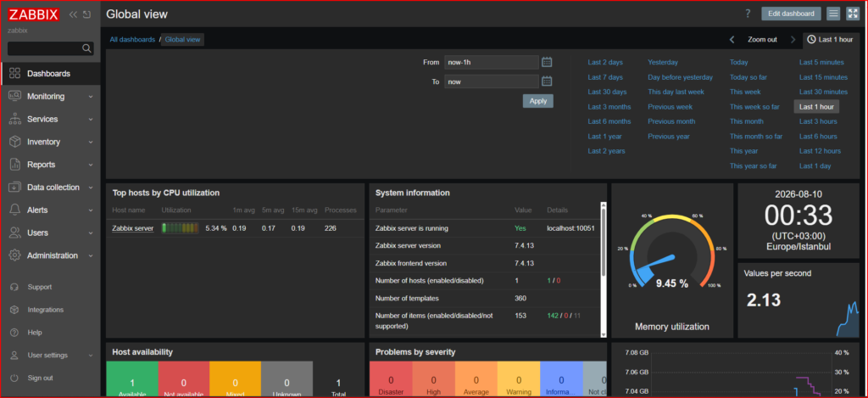Click the sidebar search magnifier icon
868x398 pixels.
(86, 48)
